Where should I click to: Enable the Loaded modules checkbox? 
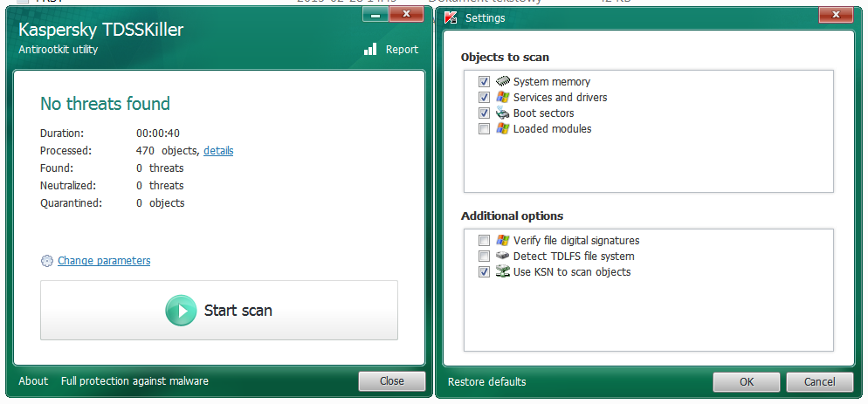485,129
